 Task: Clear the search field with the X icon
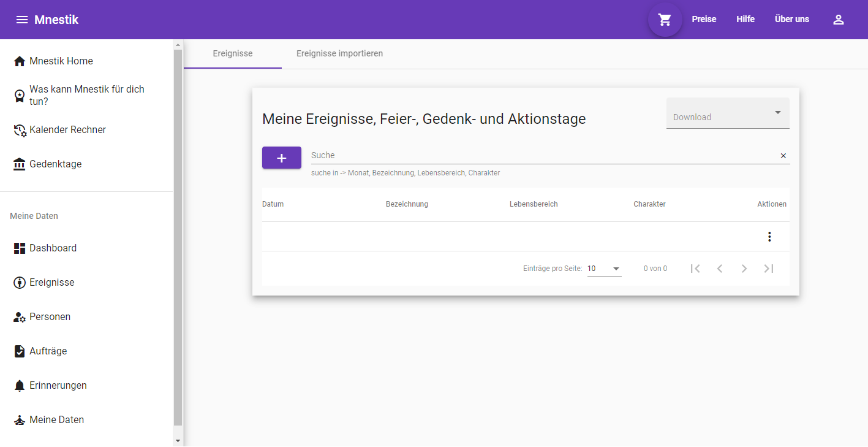pos(783,156)
